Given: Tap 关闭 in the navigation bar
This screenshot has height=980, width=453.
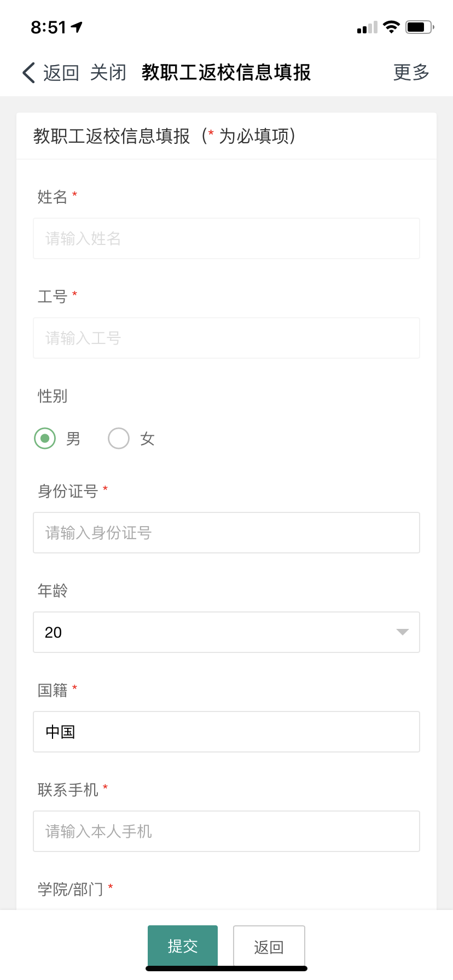Looking at the screenshot, I should [x=108, y=72].
